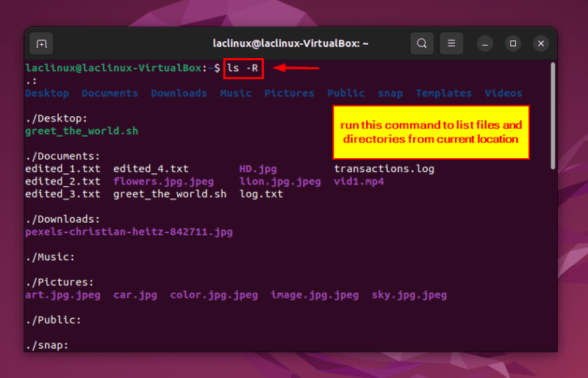This screenshot has width=588, height=378.
Task: Click the art.jpg.jpeg file name
Action: point(62,295)
